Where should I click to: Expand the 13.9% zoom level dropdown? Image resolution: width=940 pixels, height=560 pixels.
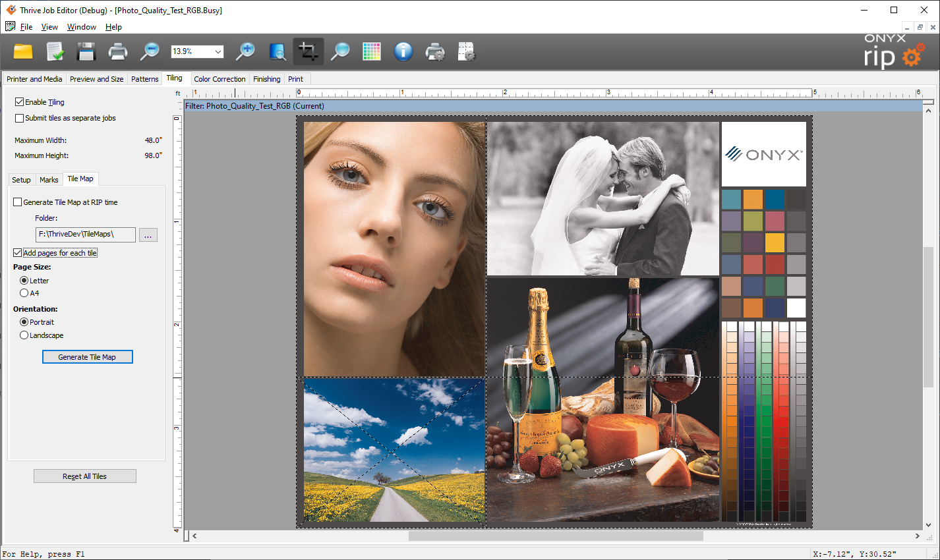tap(218, 51)
